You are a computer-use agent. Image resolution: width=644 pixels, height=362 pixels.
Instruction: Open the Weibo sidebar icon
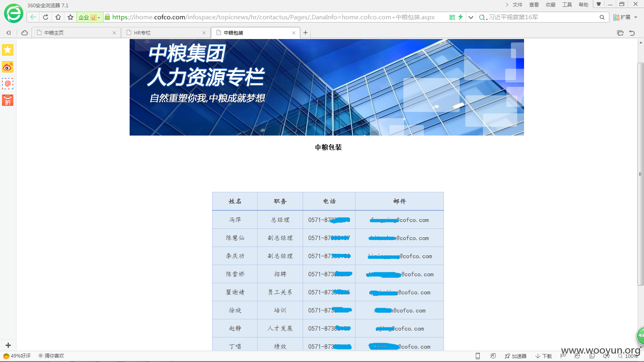(x=8, y=67)
